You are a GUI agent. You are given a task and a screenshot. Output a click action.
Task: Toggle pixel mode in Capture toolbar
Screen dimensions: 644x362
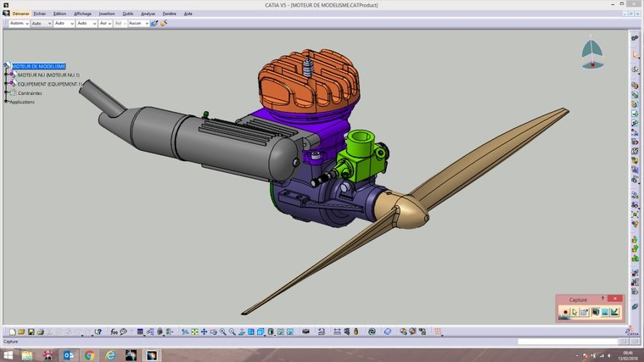[x=605, y=313]
